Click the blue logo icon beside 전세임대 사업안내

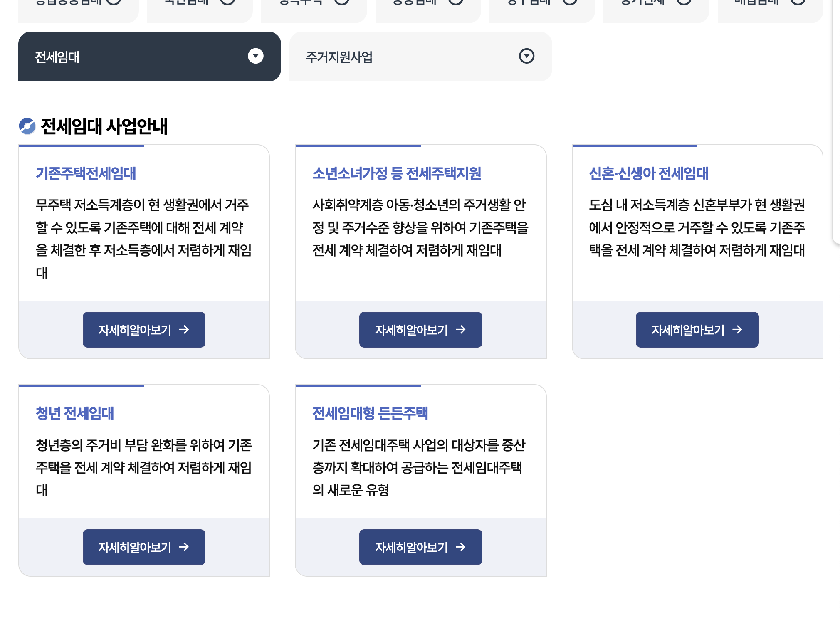click(27, 126)
